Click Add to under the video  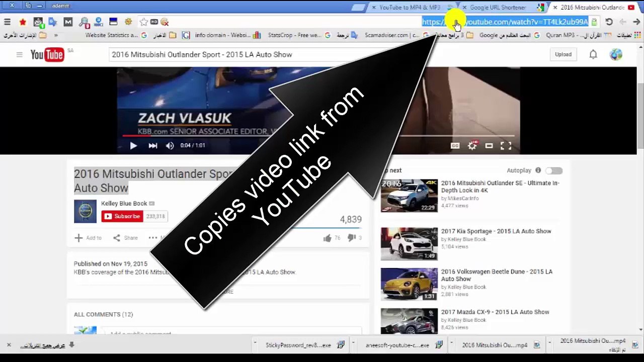pos(89,238)
